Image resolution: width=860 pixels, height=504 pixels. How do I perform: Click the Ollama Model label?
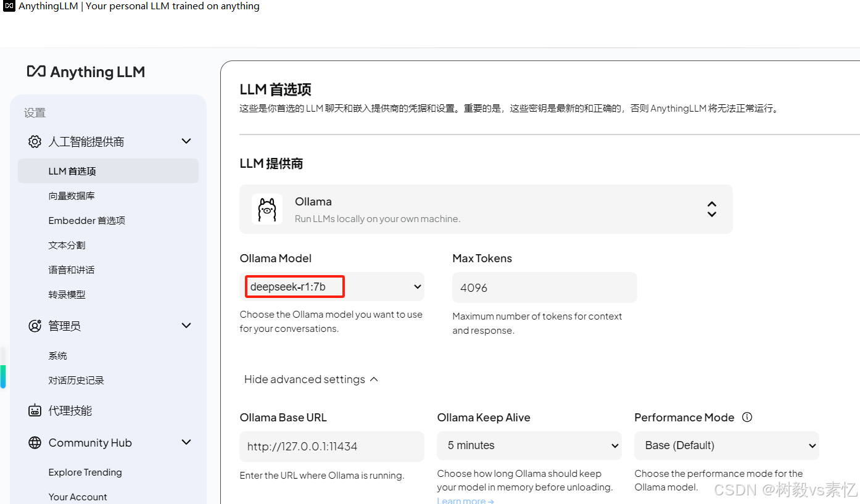[x=276, y=258]
